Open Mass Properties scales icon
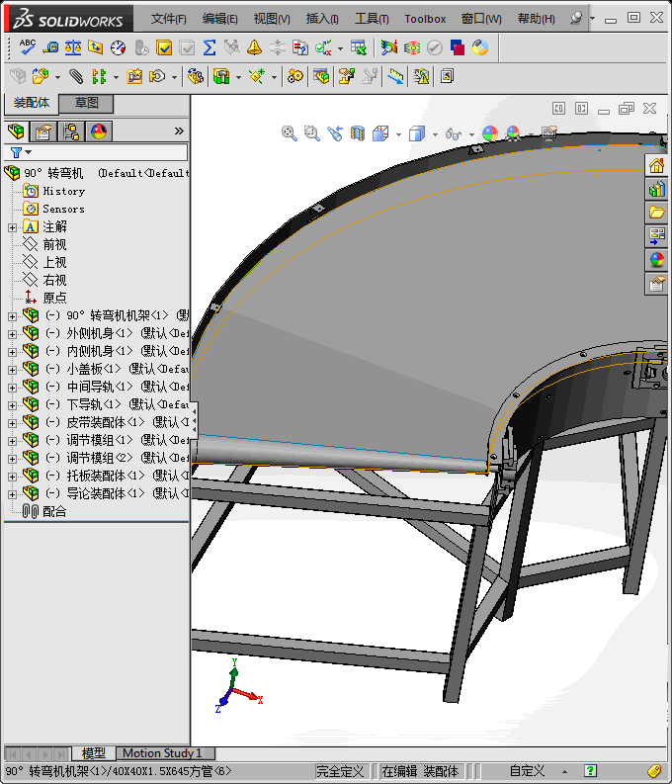This screenshot has height=784, width=672. click(73, 47)
